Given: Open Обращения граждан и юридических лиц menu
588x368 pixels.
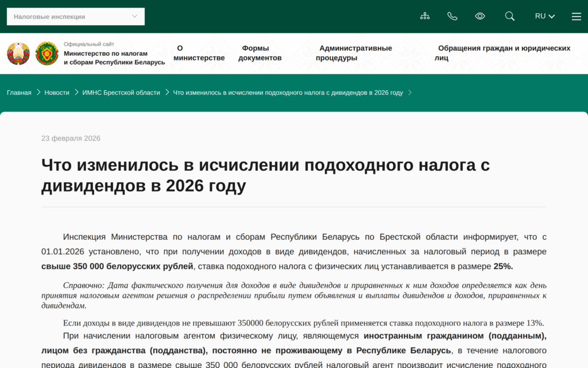Looking at the screenshot, I should [x=502, y=53].
